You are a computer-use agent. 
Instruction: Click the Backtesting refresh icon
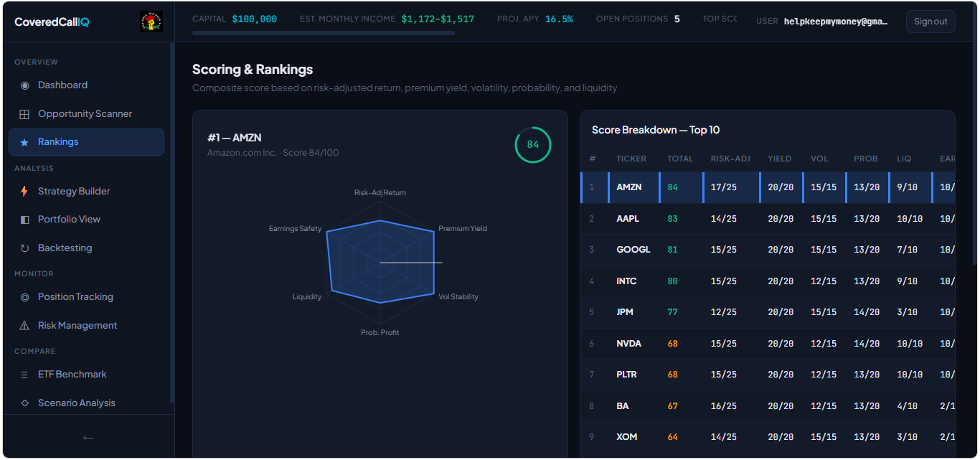24,248
